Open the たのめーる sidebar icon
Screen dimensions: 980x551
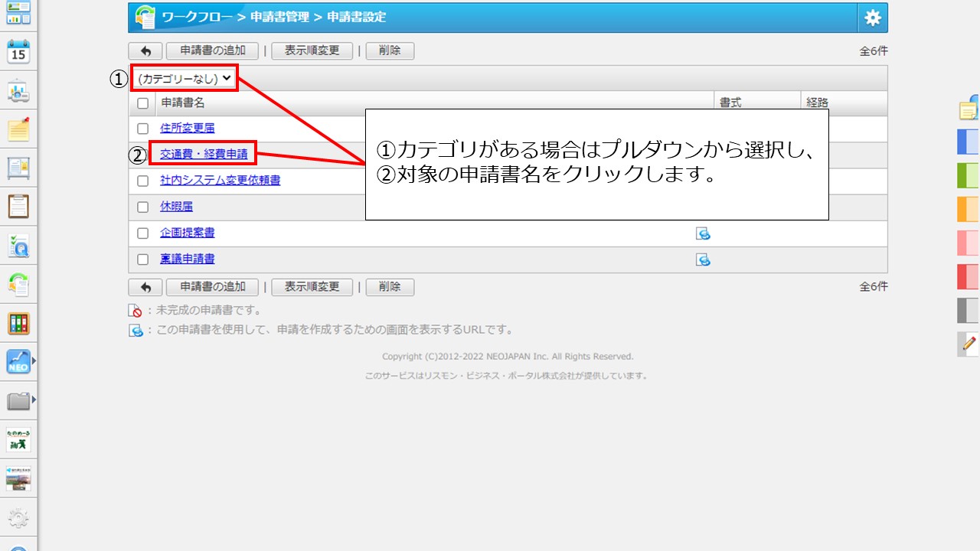(19, 440)
